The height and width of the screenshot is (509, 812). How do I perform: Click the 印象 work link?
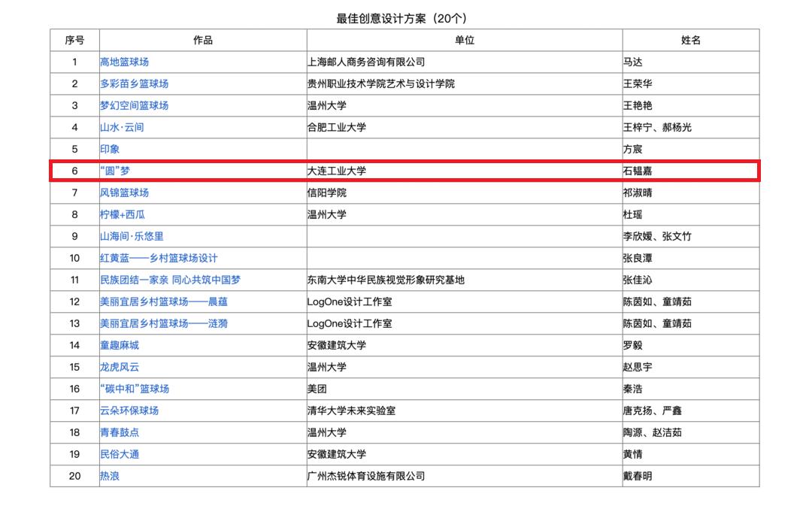coord(110,149)
